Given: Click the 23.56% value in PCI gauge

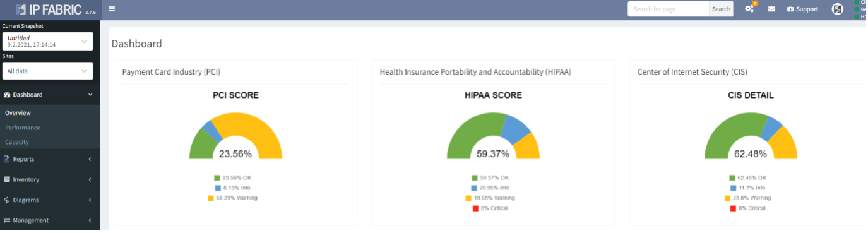Looking at the screenshot, I should tap(235, 153).
